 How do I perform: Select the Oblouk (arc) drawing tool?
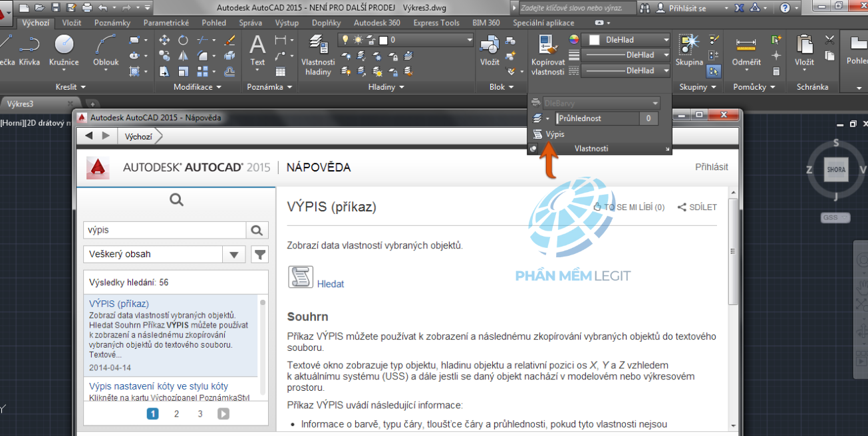coord(106,51)
